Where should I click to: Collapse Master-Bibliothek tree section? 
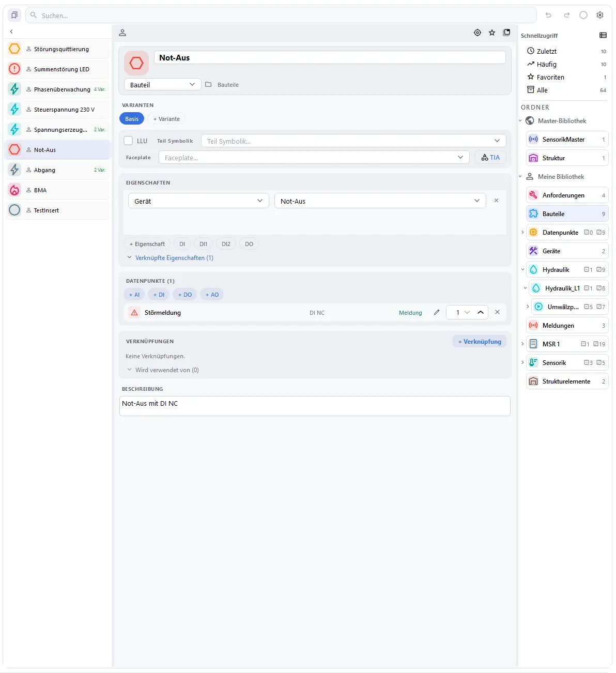(x=520, y=120)
